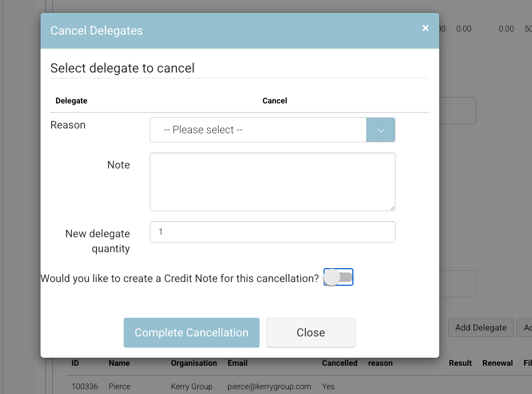
Task: Click the Email column header
Action: [x=238, y=363]
